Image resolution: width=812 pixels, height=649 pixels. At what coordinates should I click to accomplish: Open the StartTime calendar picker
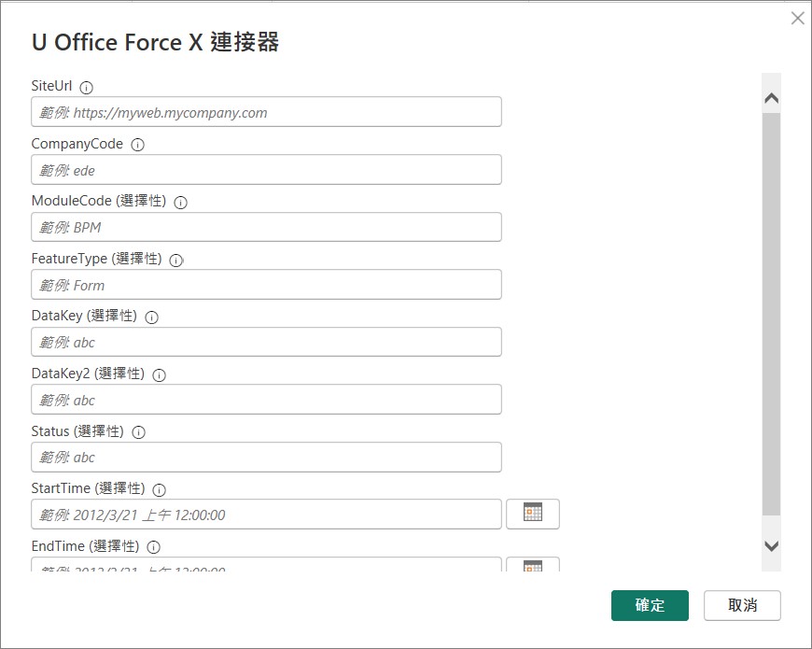pyautogui.click(x=533, y=514)
